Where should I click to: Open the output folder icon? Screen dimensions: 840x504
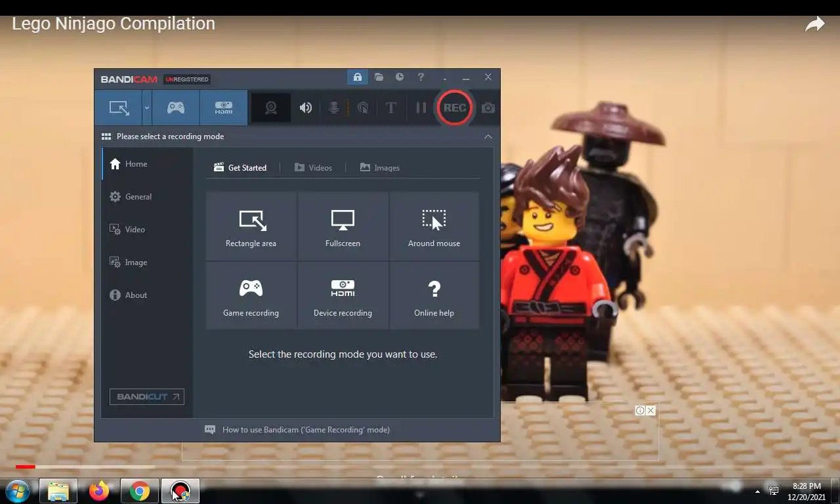(x=379, y=77)
